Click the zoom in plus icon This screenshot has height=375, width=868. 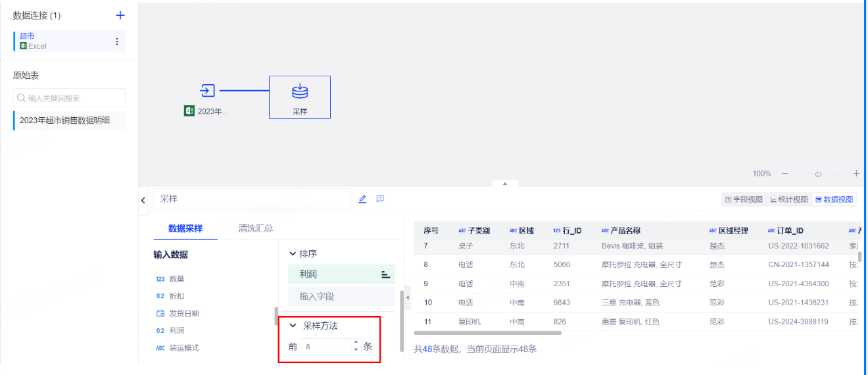856,174
